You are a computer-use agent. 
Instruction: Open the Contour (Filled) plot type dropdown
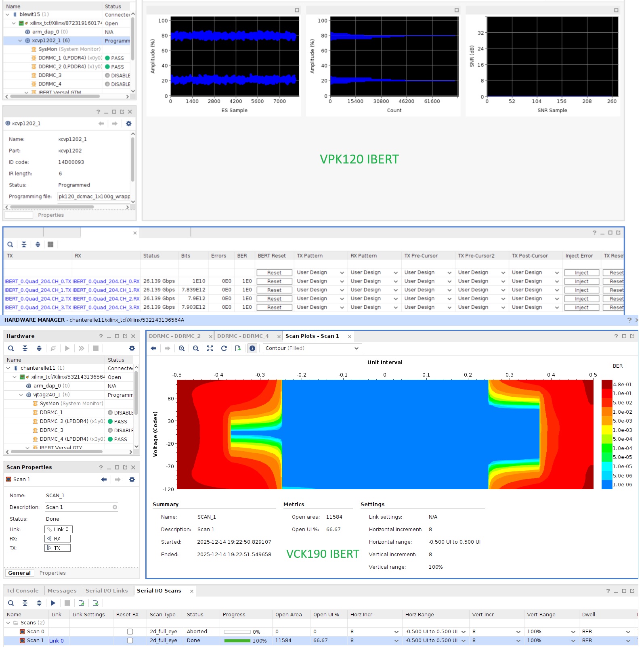(312, 348)
